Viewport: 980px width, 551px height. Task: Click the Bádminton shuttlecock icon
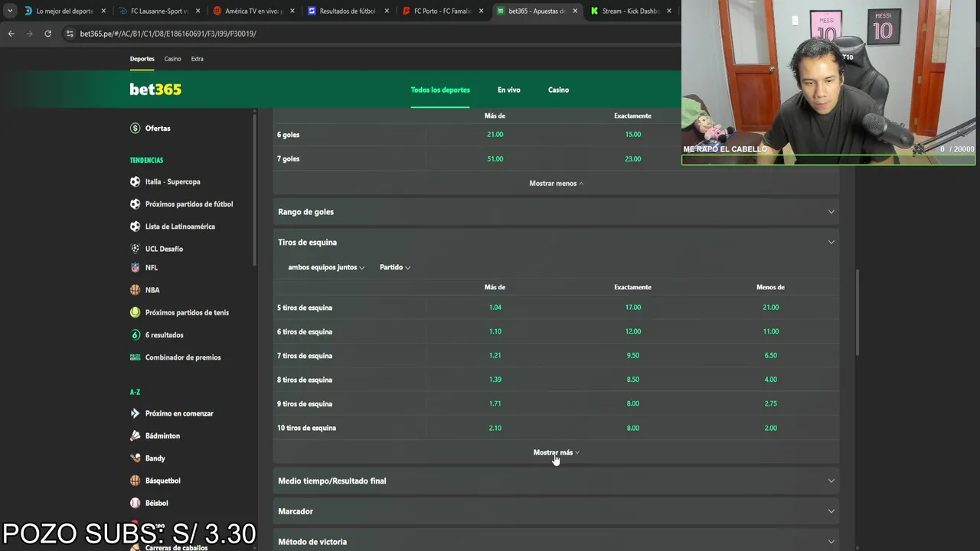pyautogui.click(x=136, y=435)
